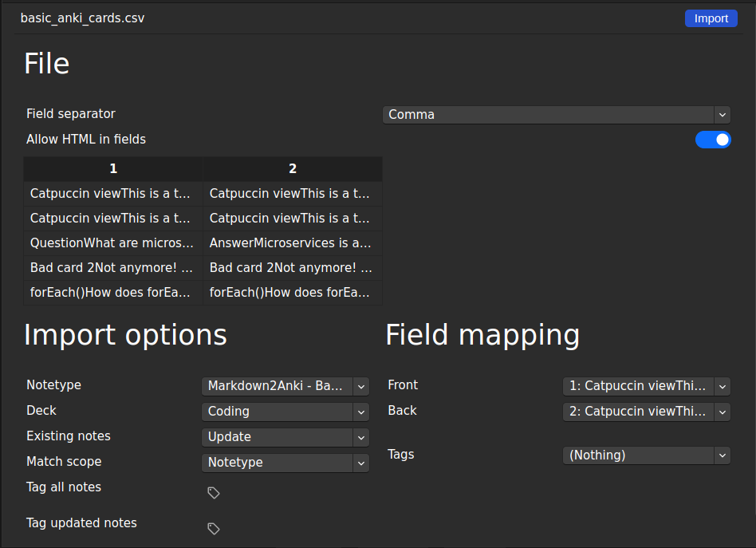The image size is (756, 548).
Task: Click the chevron on the Notetype dropdown
Action: click(361, 386)
